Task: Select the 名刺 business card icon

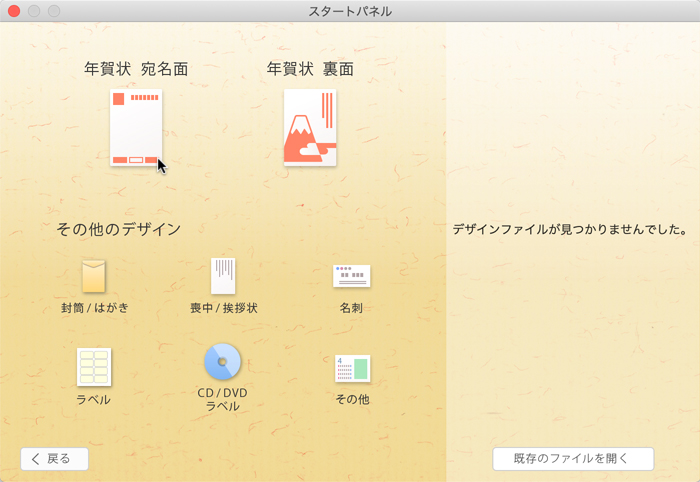Action: click(351, 276)
